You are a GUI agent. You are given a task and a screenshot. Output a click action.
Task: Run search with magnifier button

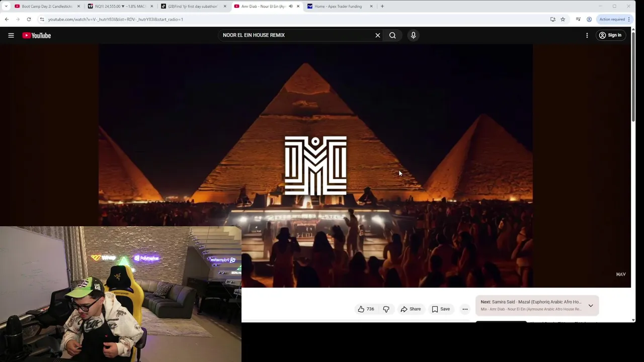[x=392, y=35]
